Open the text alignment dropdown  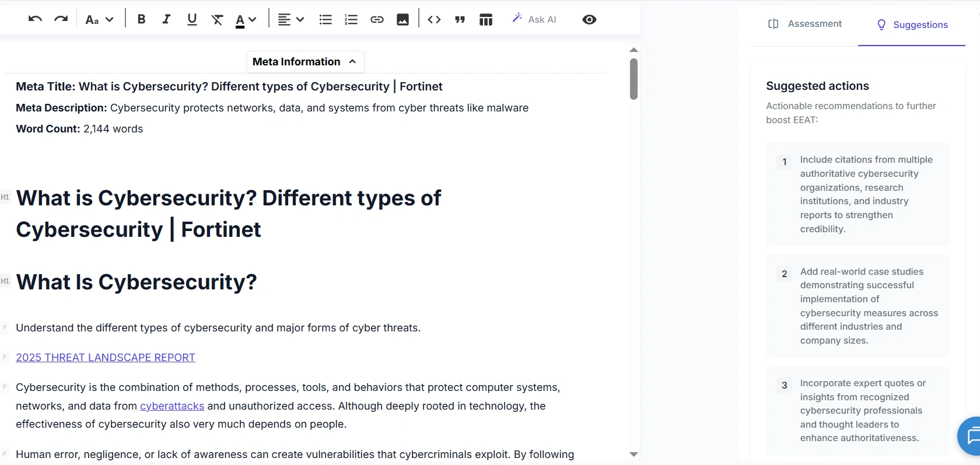pyautogui.click(x=290, y=20)
